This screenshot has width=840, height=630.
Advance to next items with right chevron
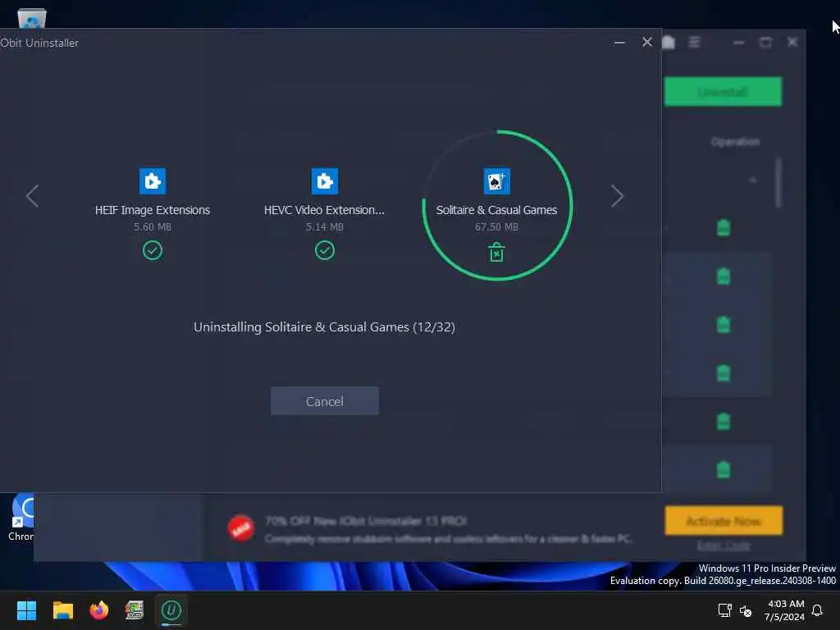pos(617,196)
